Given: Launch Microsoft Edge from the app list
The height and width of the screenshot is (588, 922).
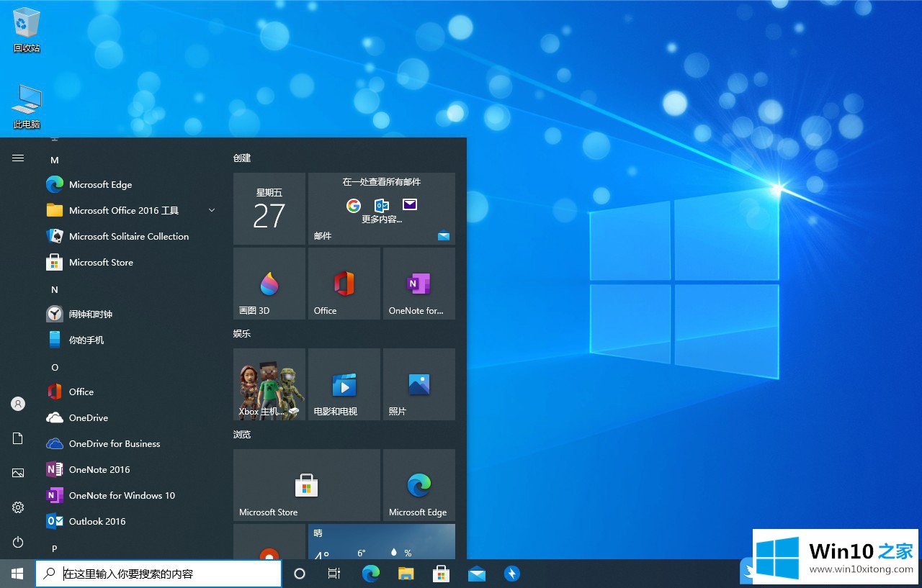Looking at the screenshot, I should click(x=131, y=185).
